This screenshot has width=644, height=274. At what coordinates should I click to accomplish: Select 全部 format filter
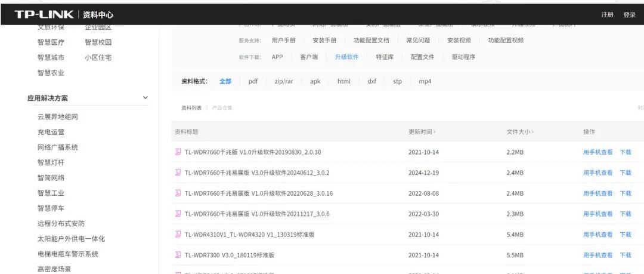click(x=225, y=81)
